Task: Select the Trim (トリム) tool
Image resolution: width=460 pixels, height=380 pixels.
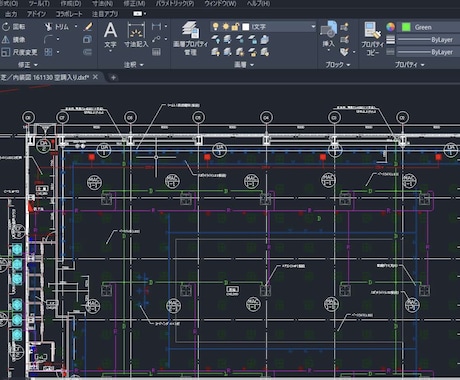Action: [x=57, y=27]
